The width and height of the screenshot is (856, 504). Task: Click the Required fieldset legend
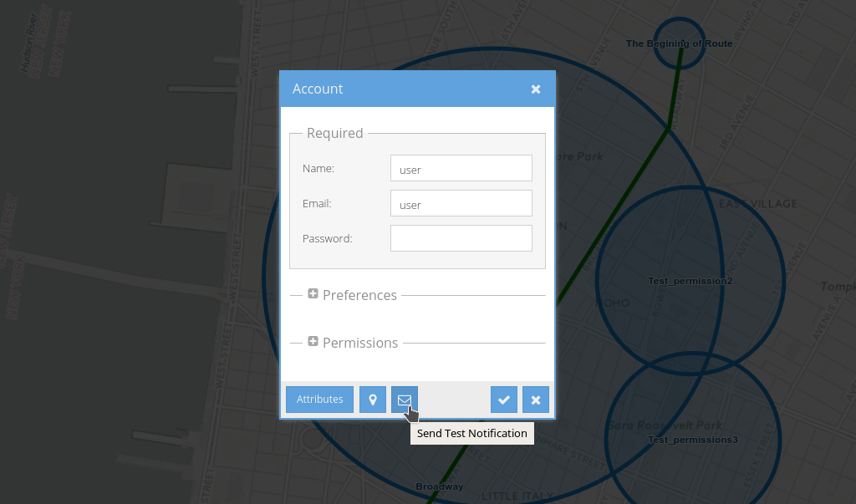pyautogui.click(x=334, y=133)
